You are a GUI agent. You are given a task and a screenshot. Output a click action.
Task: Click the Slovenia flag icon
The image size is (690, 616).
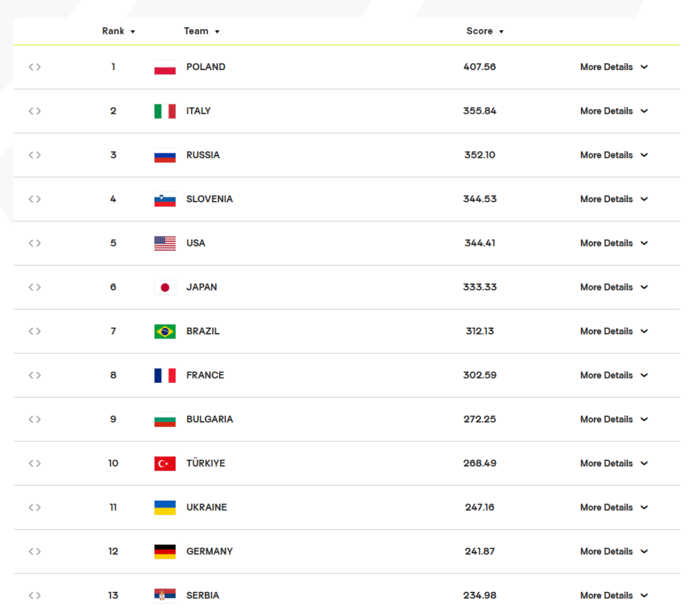tap(165, 199)
